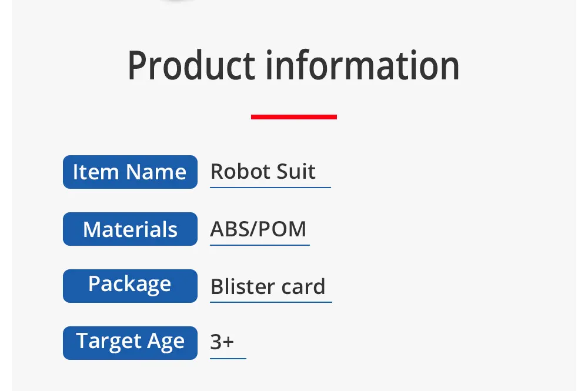Click the Item Name blue label

pyautogui.click(x=130, y=172)
